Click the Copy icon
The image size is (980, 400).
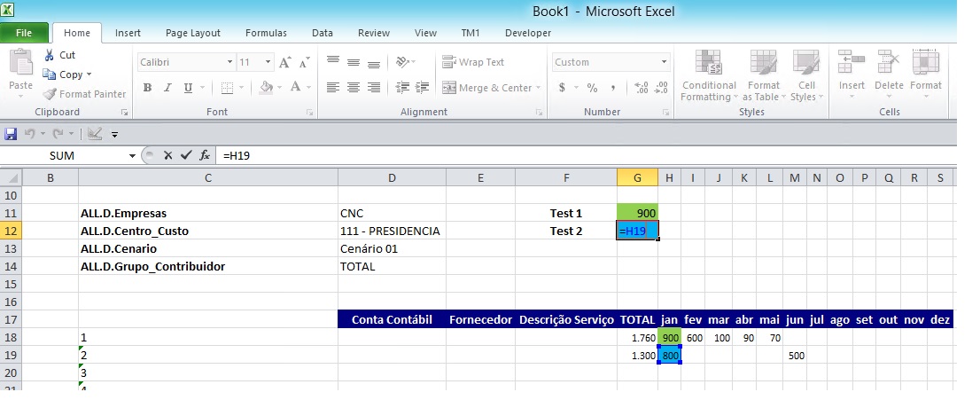point(49,75)
